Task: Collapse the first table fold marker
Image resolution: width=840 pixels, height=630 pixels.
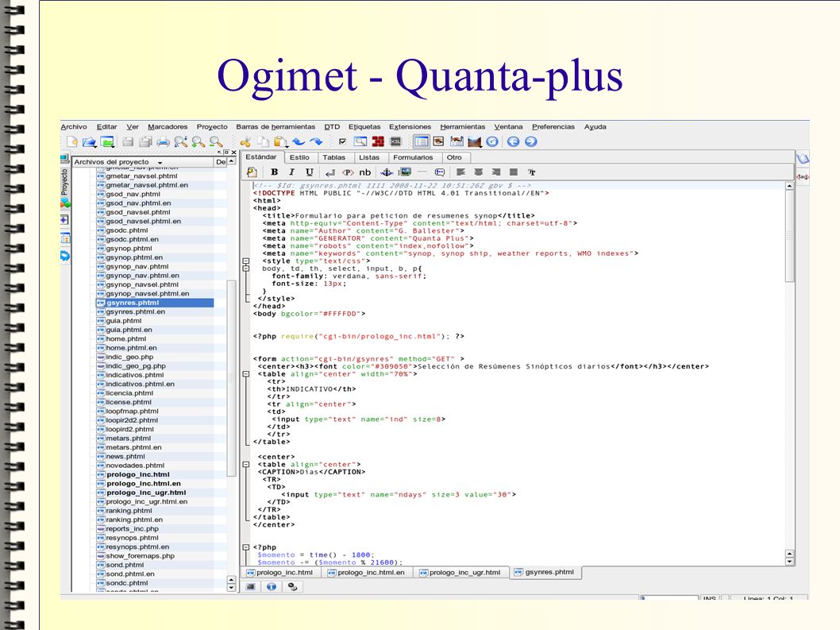Action: pyautogui.click(x=246, y=374)
